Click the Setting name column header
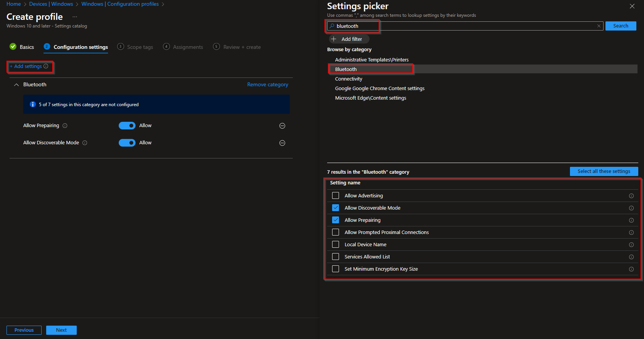This screenshot has height=339, width=644. click(345, 183)
